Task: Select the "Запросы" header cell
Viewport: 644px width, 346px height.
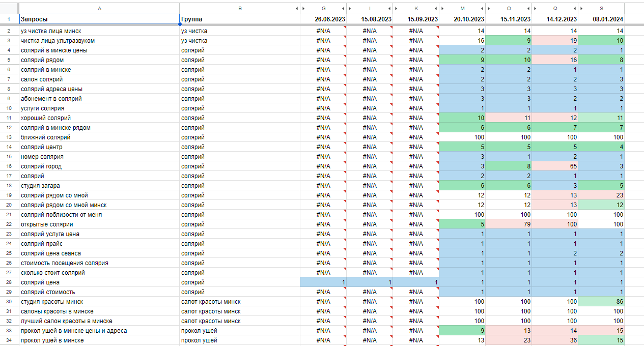Action: point(99,19)
